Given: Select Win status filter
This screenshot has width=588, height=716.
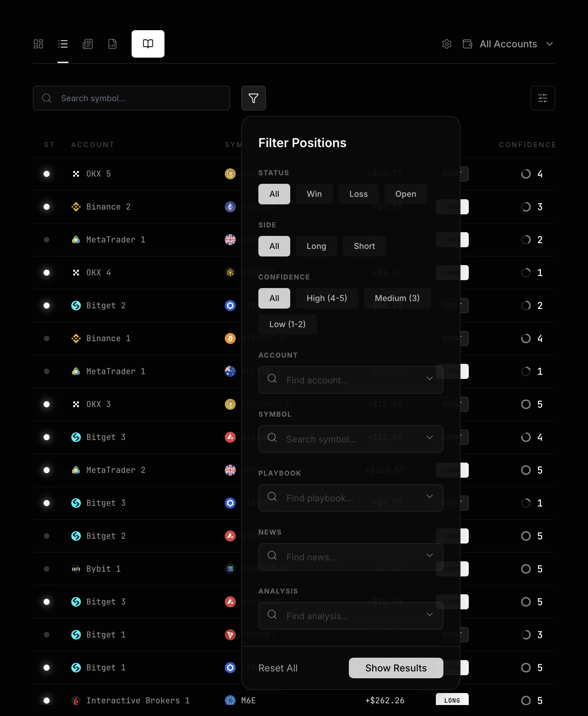Looking at the screenshot, I should 314,194.
